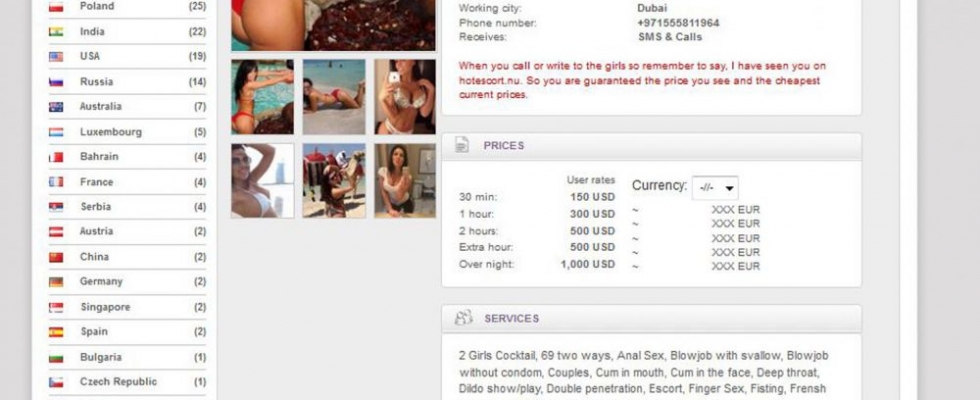Image resolution: width=980 pixels, height=400 pixels.
Task: Open the first thumbnail in the top row
Action: (262, 97)
